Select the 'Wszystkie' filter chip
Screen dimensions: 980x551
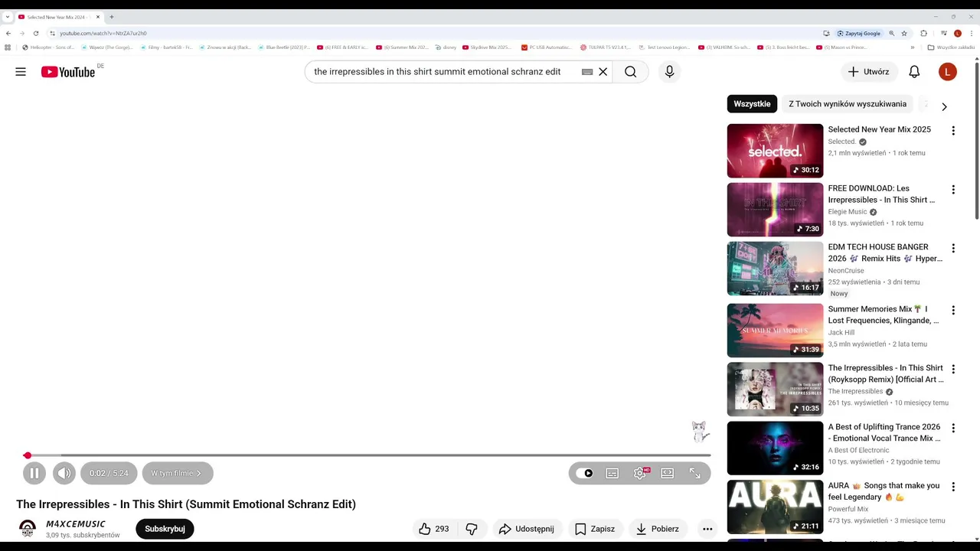752,104
